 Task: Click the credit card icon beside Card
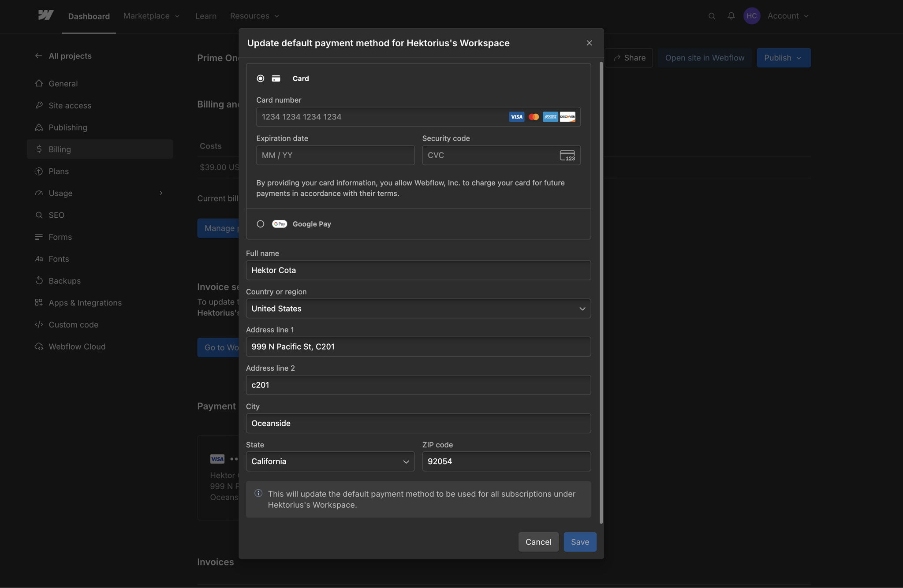click(x=276, y=78)
